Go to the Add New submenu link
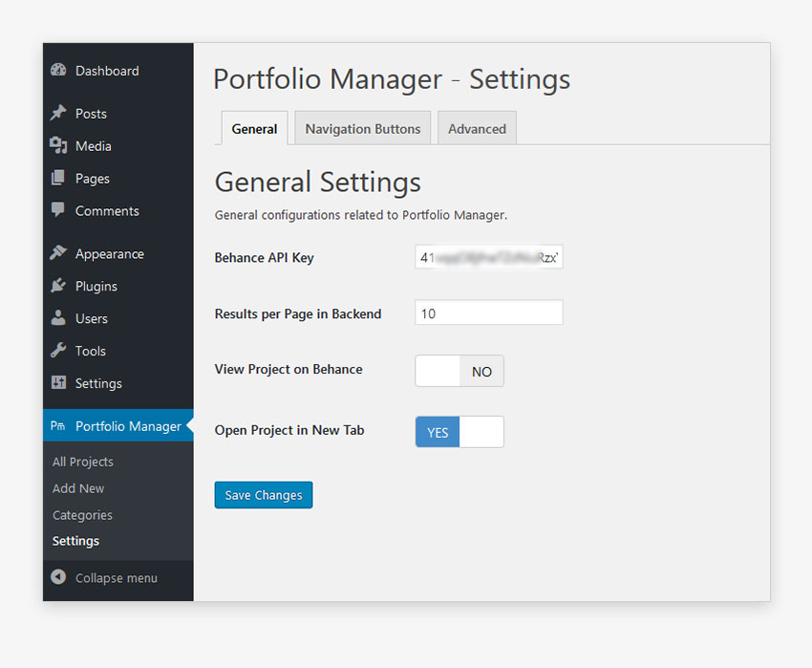 click(x=78, y=488)
